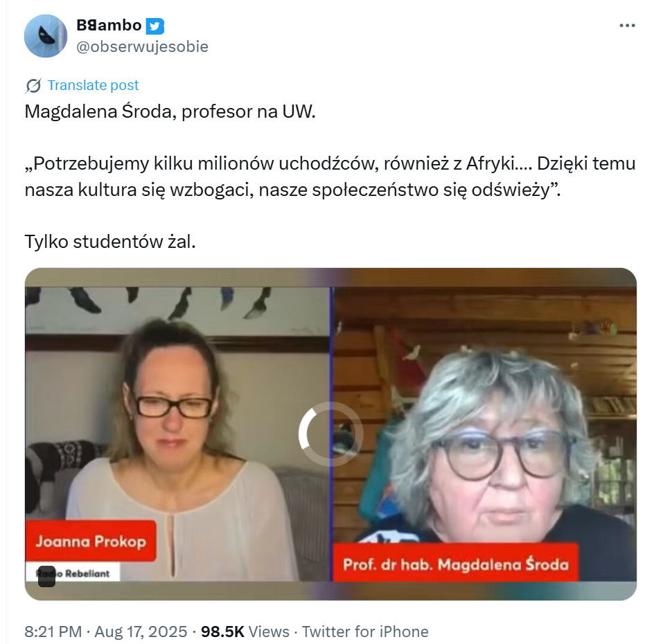Open the three-dot more options menu
654x644 pixels.
(627, 26)
